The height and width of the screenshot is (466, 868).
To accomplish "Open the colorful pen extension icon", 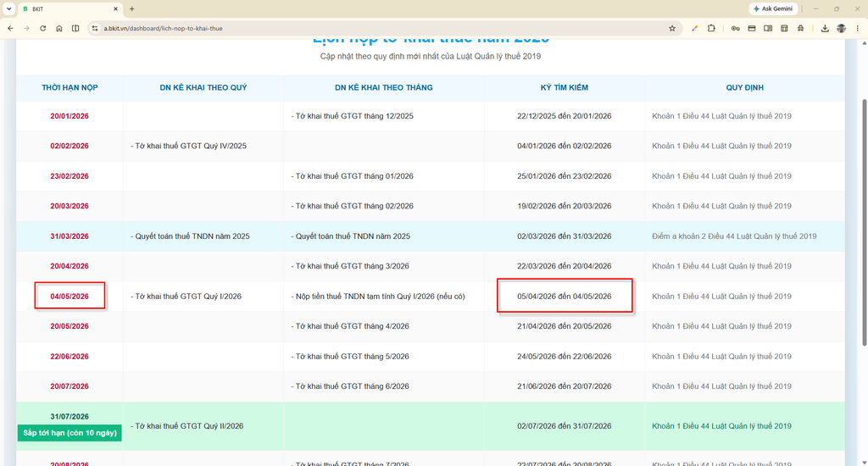I will (695, 28).
